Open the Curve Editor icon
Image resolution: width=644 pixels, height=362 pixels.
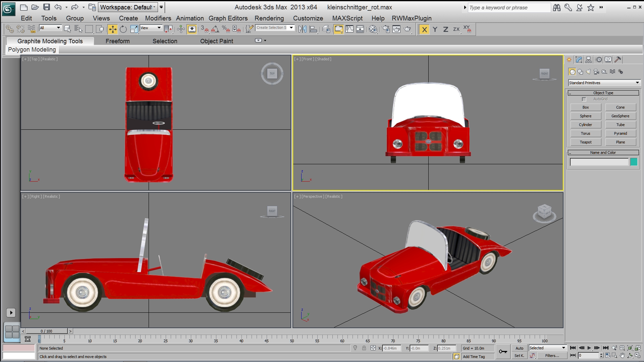(x=350, y=29)
